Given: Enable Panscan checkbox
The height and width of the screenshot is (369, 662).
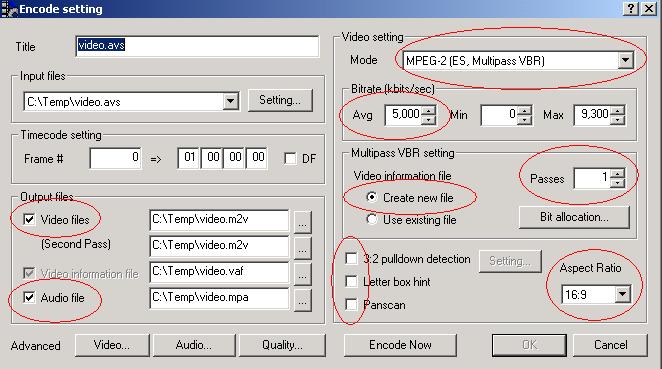Looking at the screenshot, I should pyautogui.click(x=351, y=304).
